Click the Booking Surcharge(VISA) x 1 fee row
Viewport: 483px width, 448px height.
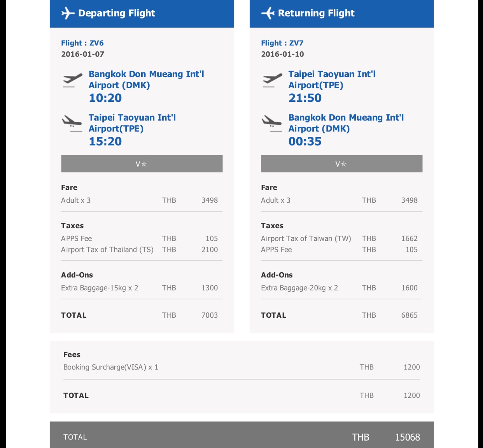(x=242, y=367)
